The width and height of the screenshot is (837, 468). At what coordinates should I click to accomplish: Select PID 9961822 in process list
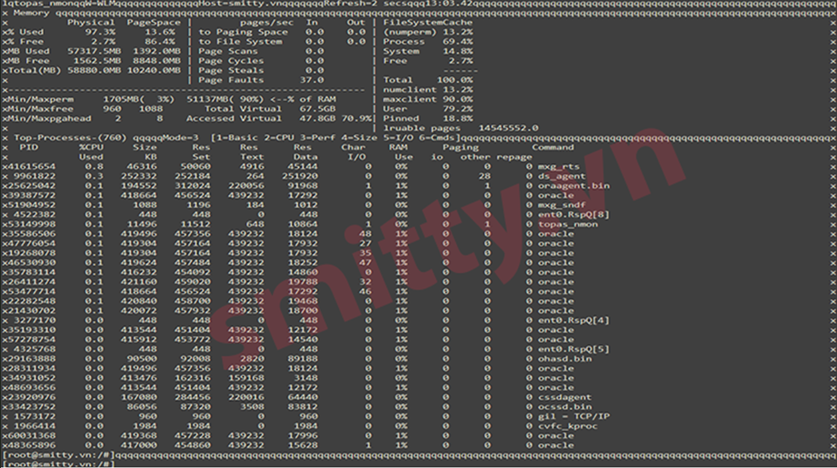[34, 176]
